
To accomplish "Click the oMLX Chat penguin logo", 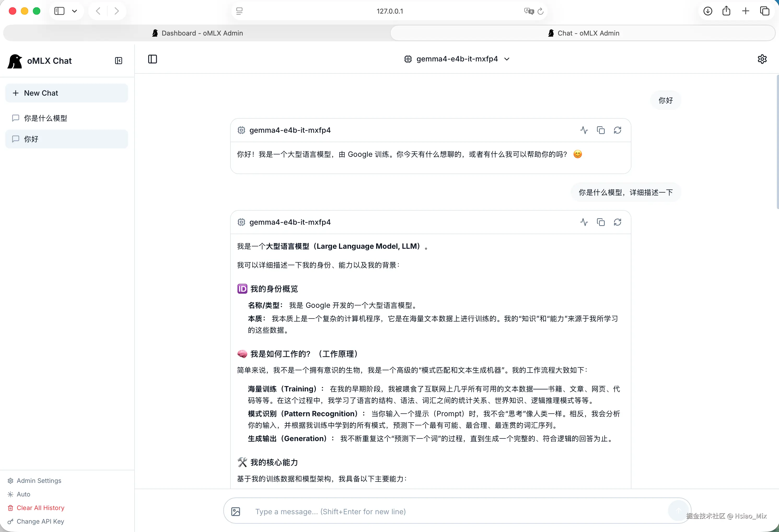I will (14, 61).
